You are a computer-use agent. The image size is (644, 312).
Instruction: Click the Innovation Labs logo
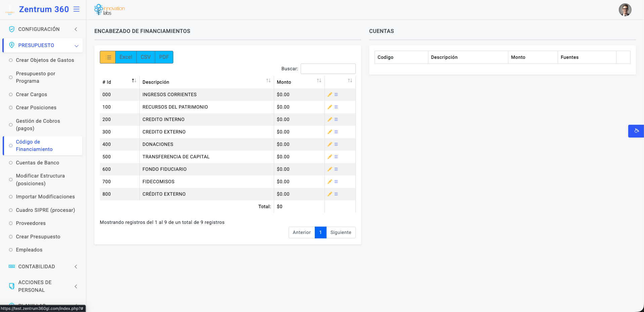coord(110,10)
